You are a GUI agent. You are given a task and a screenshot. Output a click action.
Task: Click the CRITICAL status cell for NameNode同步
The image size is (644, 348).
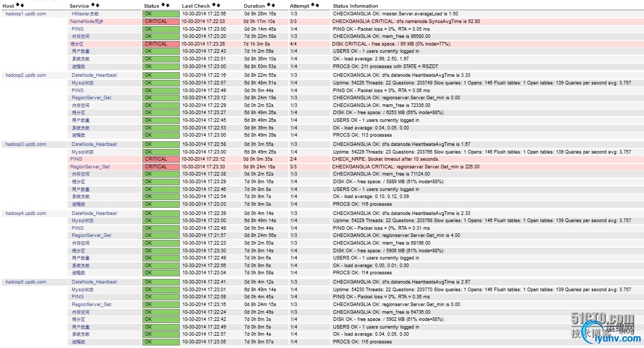tap(161, 21)
